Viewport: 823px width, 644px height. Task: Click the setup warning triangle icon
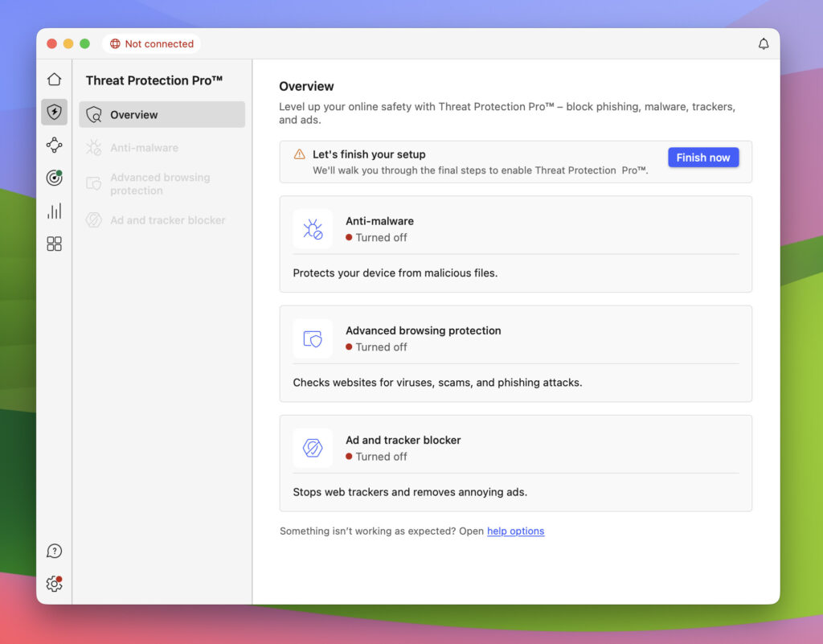299,154
